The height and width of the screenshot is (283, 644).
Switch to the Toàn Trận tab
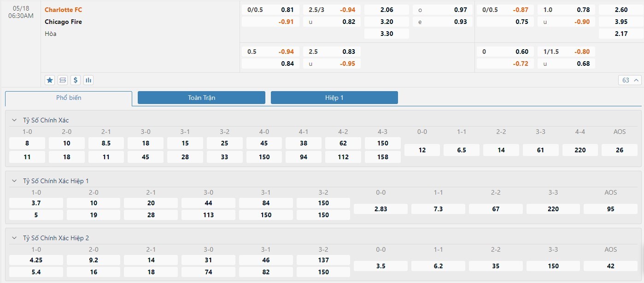coord(201,98)
